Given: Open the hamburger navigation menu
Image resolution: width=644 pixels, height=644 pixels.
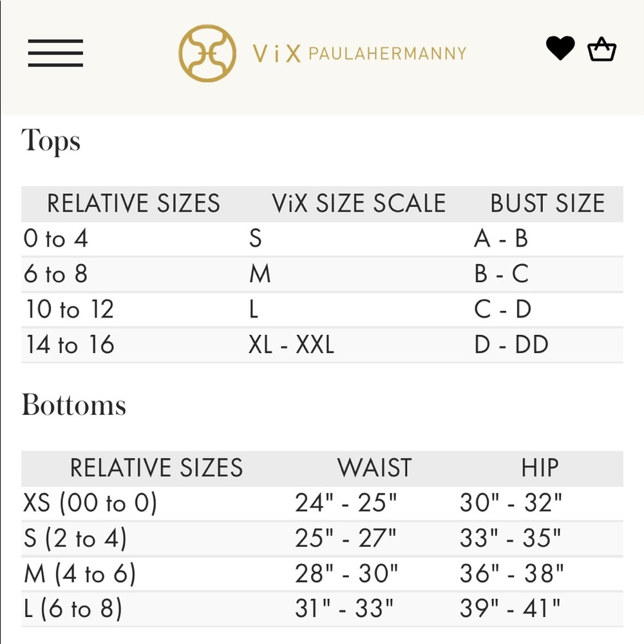Looking at the screenshot, I should pyautogui.click(x=57, y=55).
